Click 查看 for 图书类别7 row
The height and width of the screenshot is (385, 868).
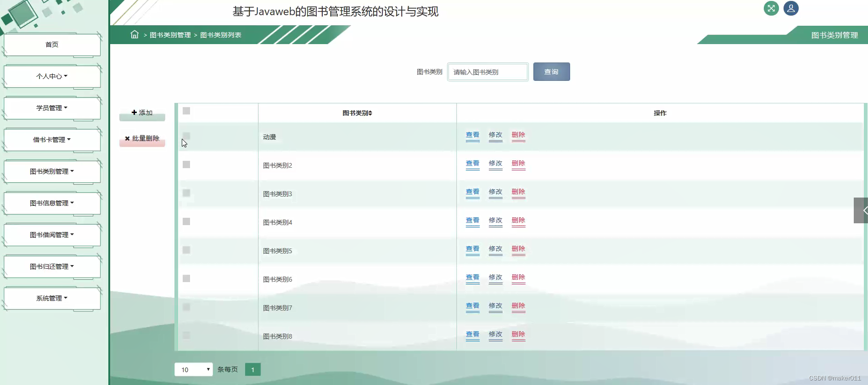(472, 306)
